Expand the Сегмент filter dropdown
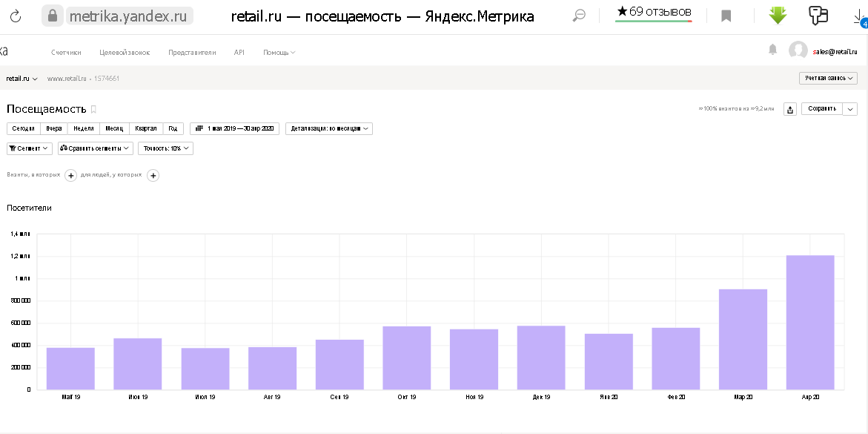Image resolution: width=868 pixels, height=434 pixels. pyautogui.click(x=30, y=148)
